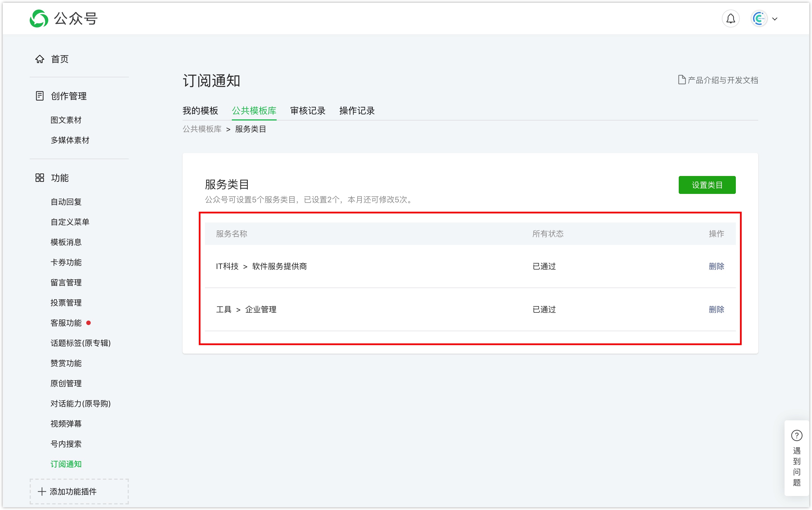The height and width of the screenshot is (510, 812).
Task: Open 投票管理 in sidebar
Action: tap(66, 303)
